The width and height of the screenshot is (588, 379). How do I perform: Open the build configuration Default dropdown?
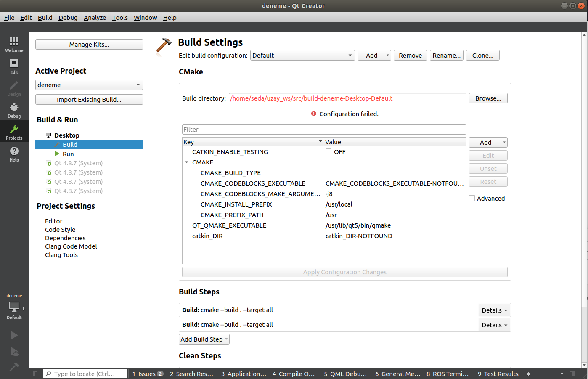click(302, 56)
